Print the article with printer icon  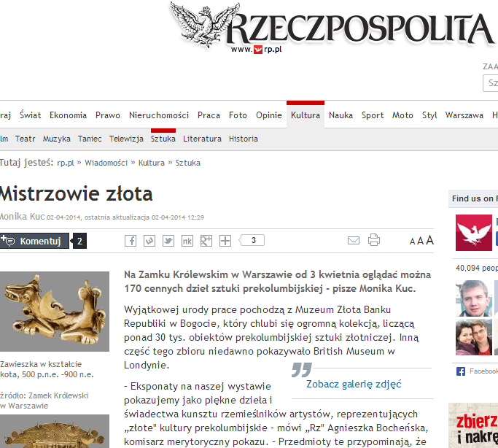374,240
